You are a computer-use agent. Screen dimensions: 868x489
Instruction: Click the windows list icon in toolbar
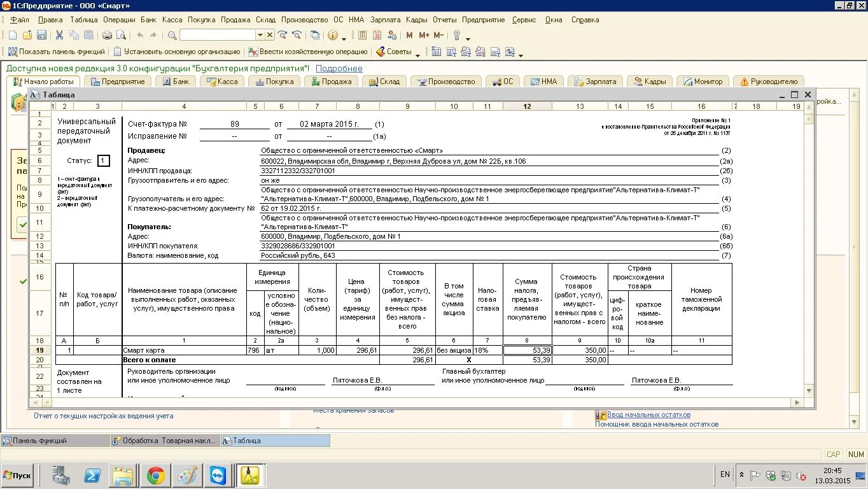click(x=314, y=35)
